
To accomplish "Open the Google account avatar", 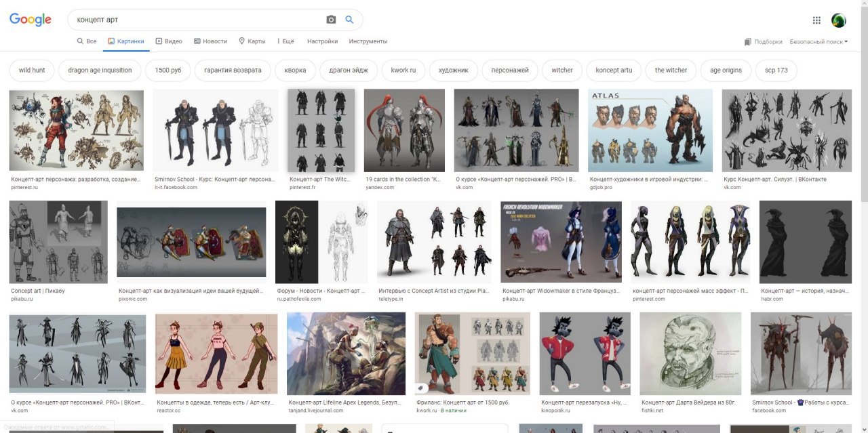I will coord(839,20).
